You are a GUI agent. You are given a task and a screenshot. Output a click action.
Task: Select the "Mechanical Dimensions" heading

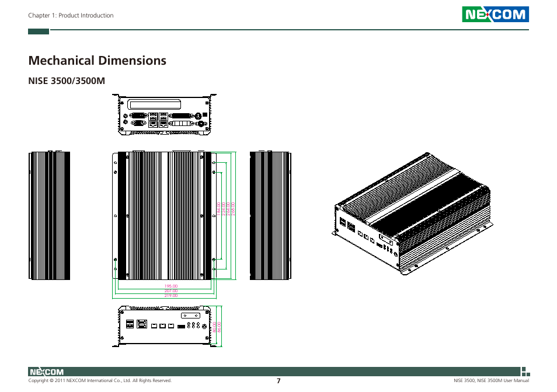(x=97, y=60)
